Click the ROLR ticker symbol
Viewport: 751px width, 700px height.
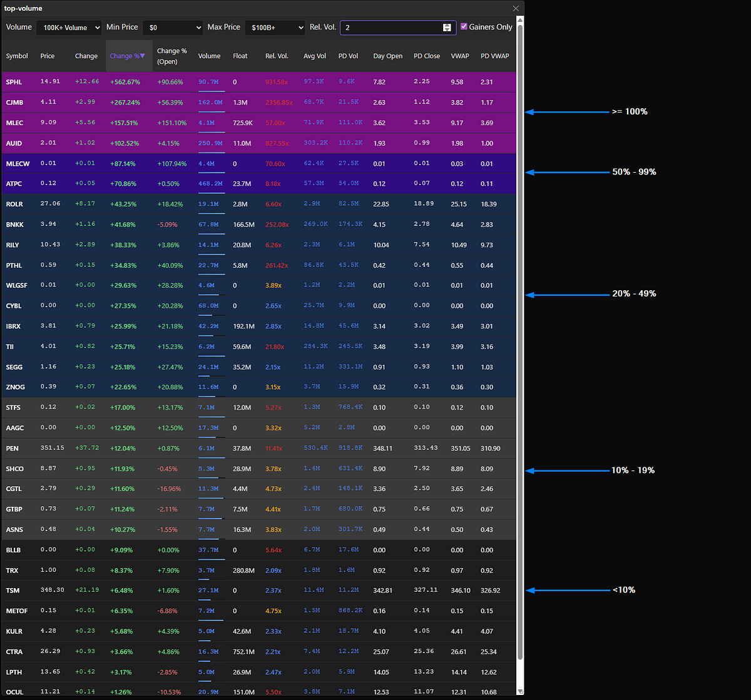(14, 204)
